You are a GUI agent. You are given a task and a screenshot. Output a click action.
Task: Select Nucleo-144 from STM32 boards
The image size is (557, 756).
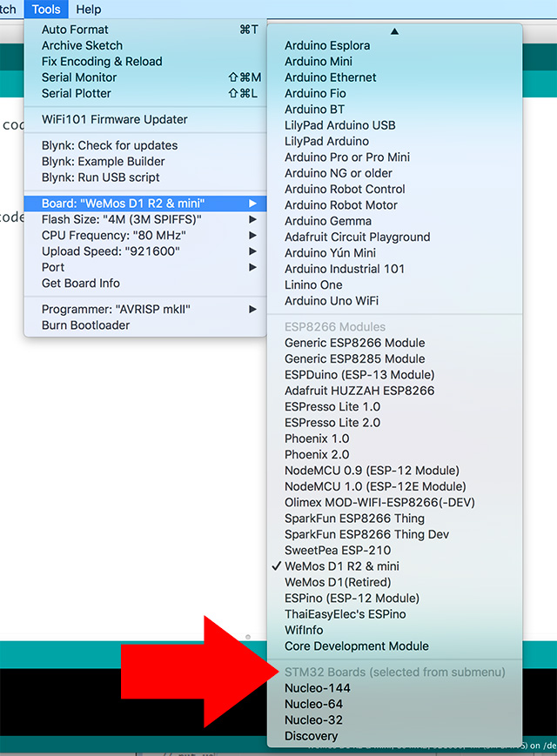(x=317, y=688)
